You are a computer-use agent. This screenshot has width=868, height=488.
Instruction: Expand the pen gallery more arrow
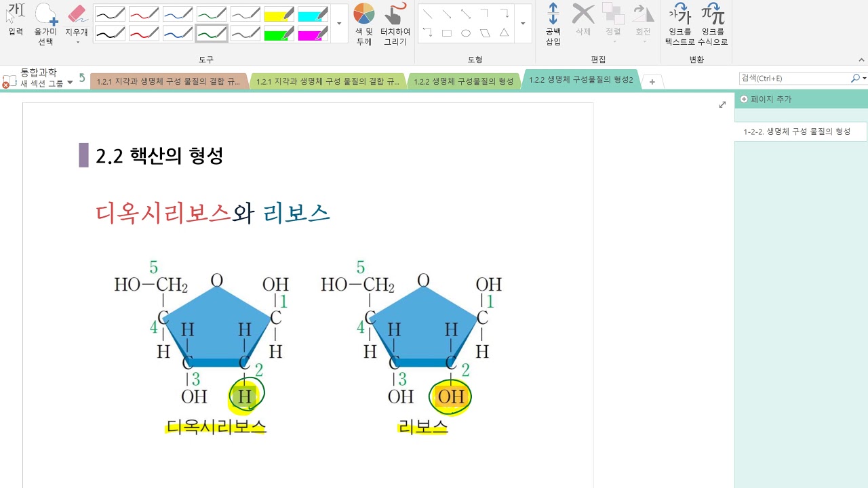(339, 24)
